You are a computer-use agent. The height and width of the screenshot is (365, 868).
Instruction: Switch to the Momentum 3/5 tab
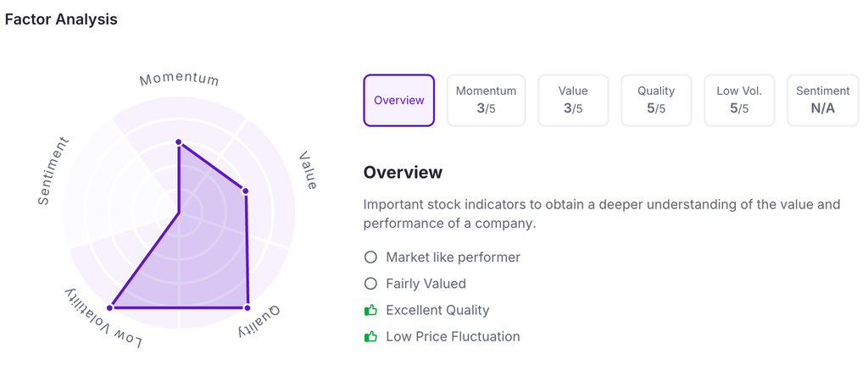coord(486,100)
